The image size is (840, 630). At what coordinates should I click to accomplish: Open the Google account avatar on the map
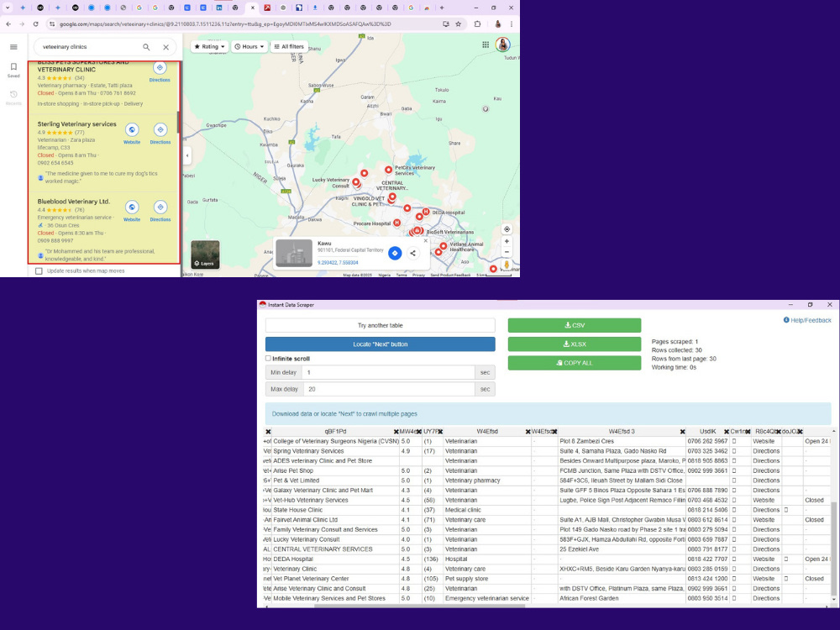click(x=502, y=45)
